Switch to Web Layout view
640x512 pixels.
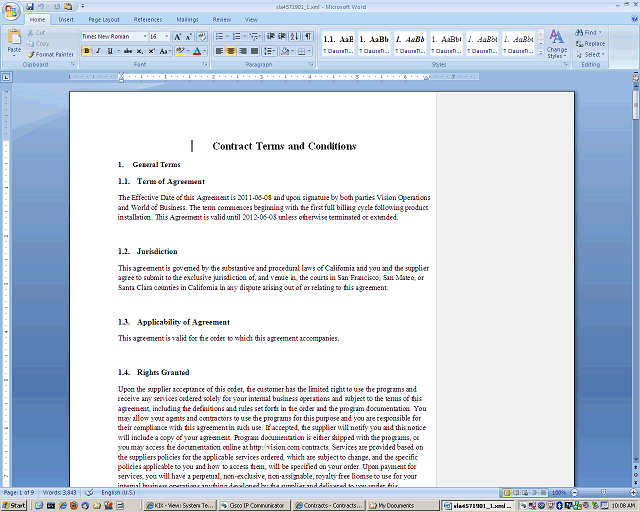[525, 492]
